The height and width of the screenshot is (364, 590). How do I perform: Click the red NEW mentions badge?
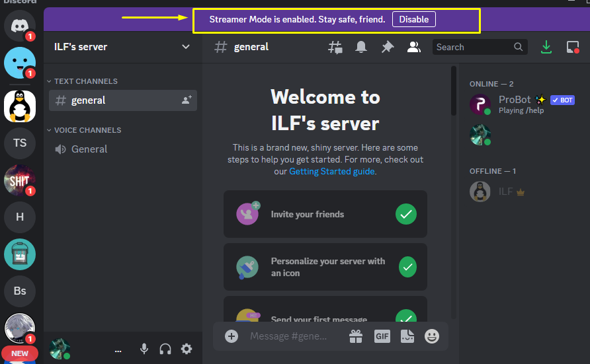point(20,353)
